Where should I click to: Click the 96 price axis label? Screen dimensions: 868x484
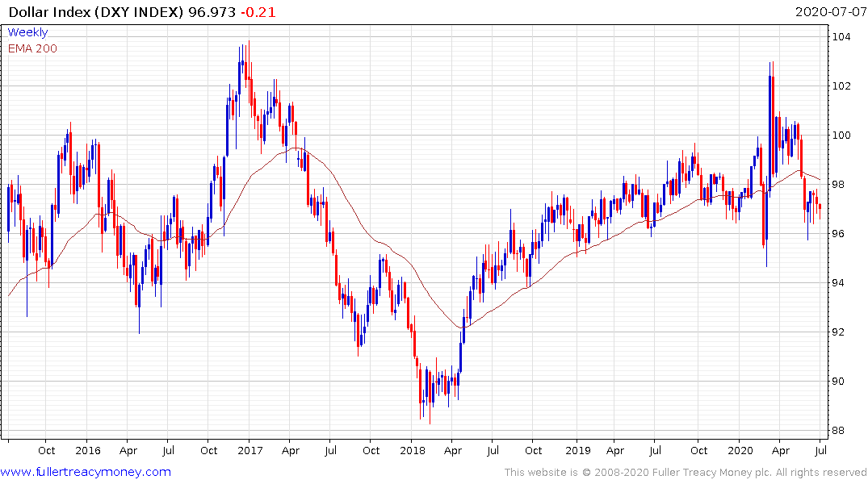click(x=838, y=233)
